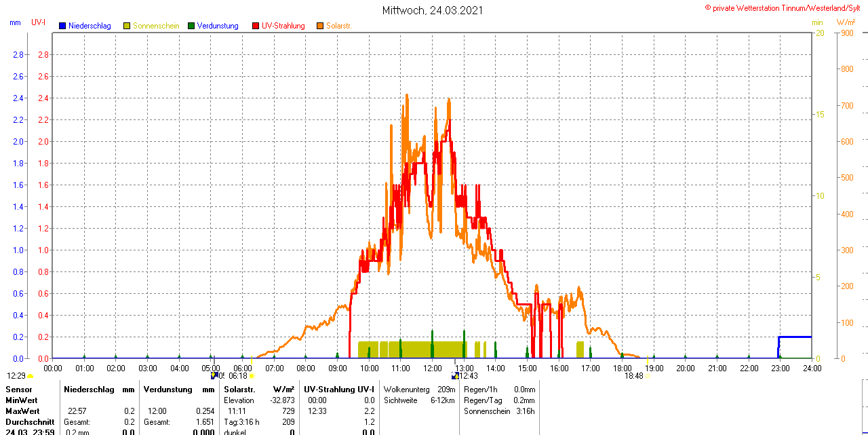Click the Solarstr. column header in table
868x435 pixels.
(239, 390)
